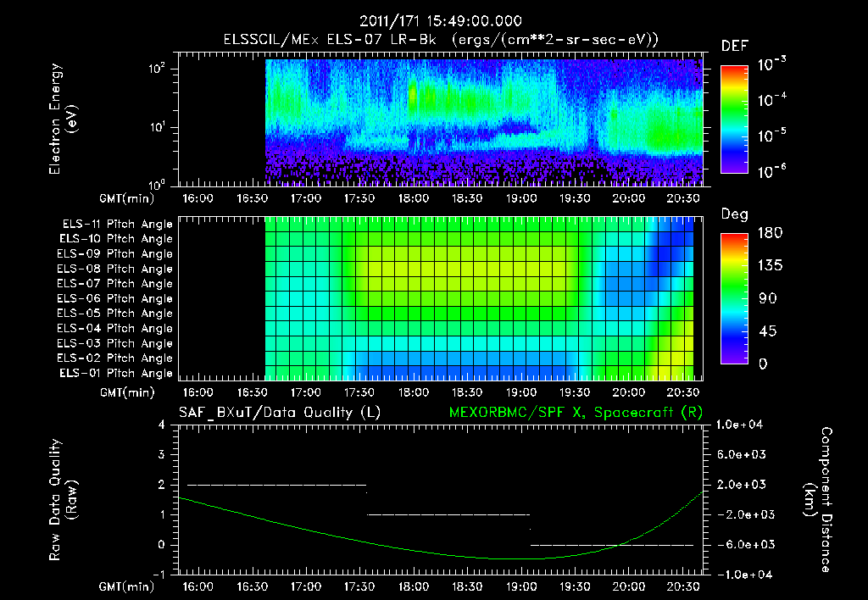Click the 2.0e+03 distance axis label
This screenshot has width=868, height=600.
tap(741, 484)
